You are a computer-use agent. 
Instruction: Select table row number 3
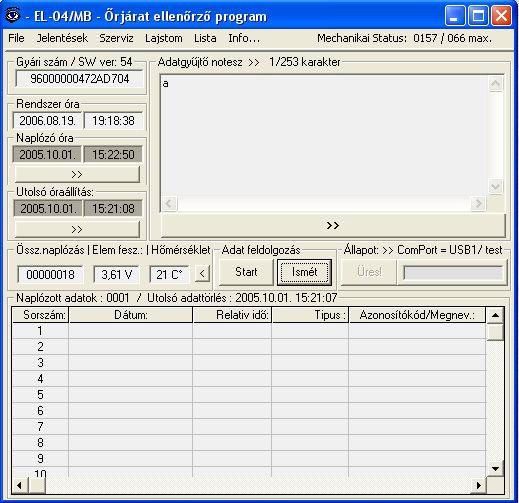[x=249, y=363]
